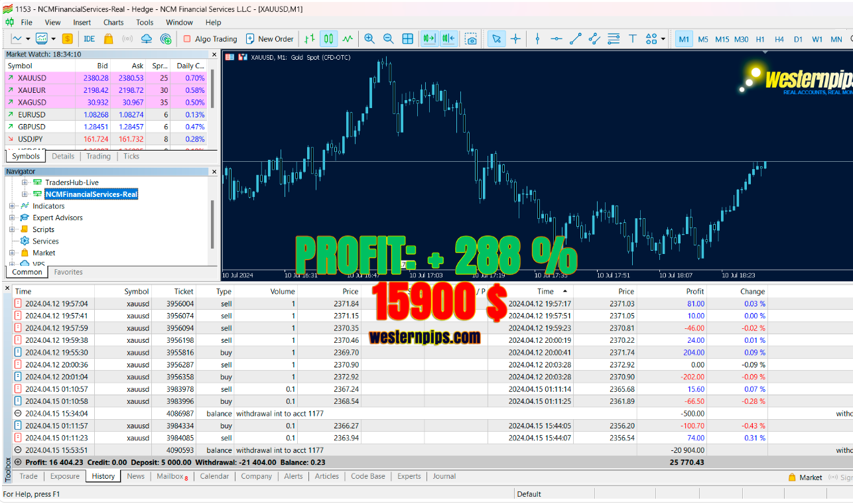The width and height of the screenshot is (853, 504).
Task: Switch to Favorites tab in Navigator
Action: (68, 272)
